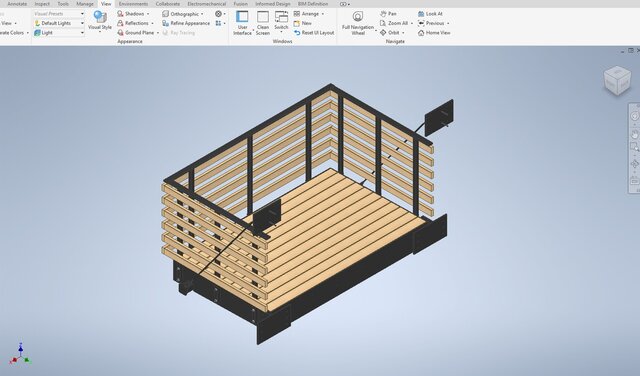Image resolution: width=640 pixels, height=376 pixels.
Task: Click the Windows panel title
Action: pyautogui.click(x=282, y=41)
